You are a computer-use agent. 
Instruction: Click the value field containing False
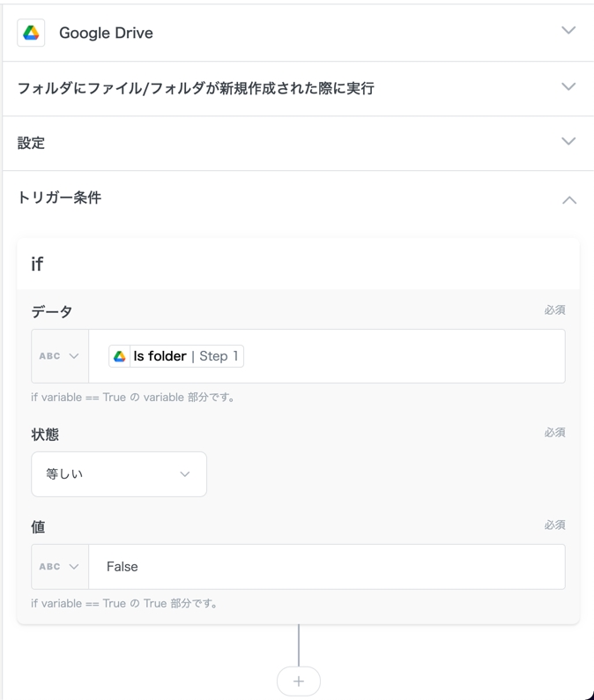[x=326, y=567]
